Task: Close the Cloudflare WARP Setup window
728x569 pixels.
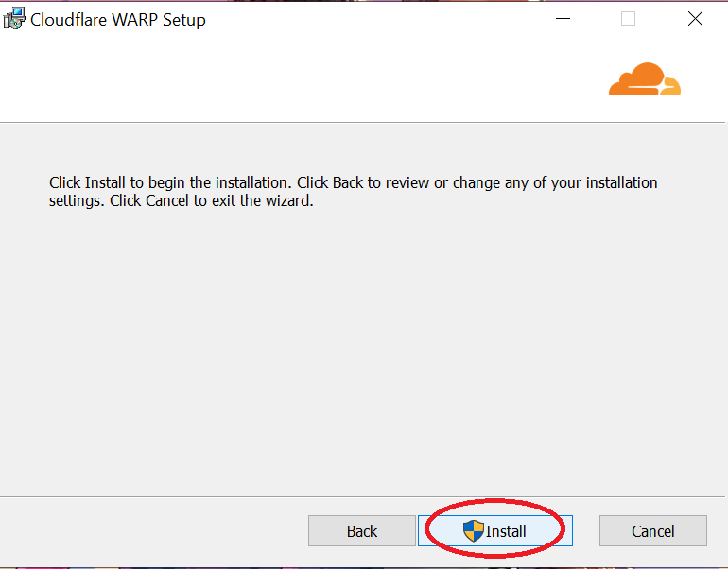Action: pos(695,19)
